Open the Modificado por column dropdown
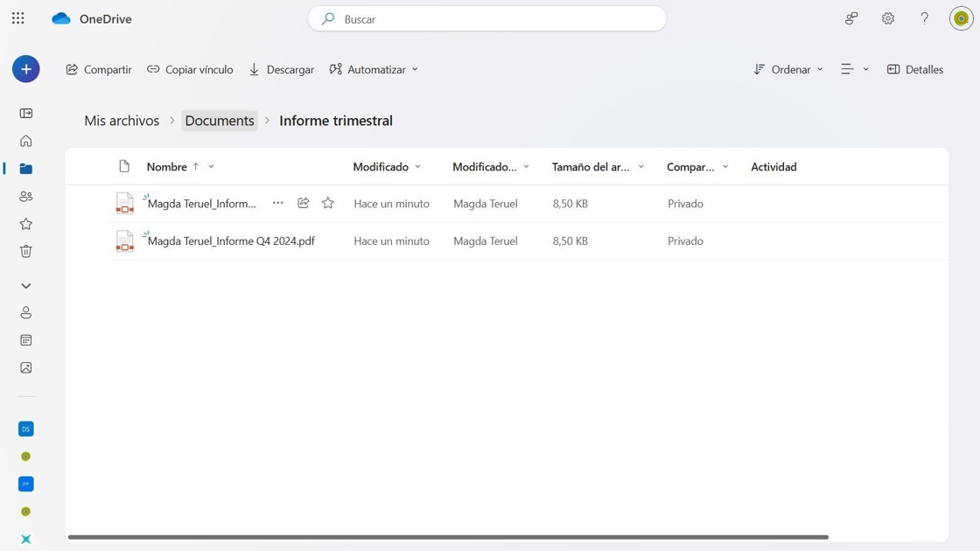This screenshot has width=980, height=551. tap(526, 167)
